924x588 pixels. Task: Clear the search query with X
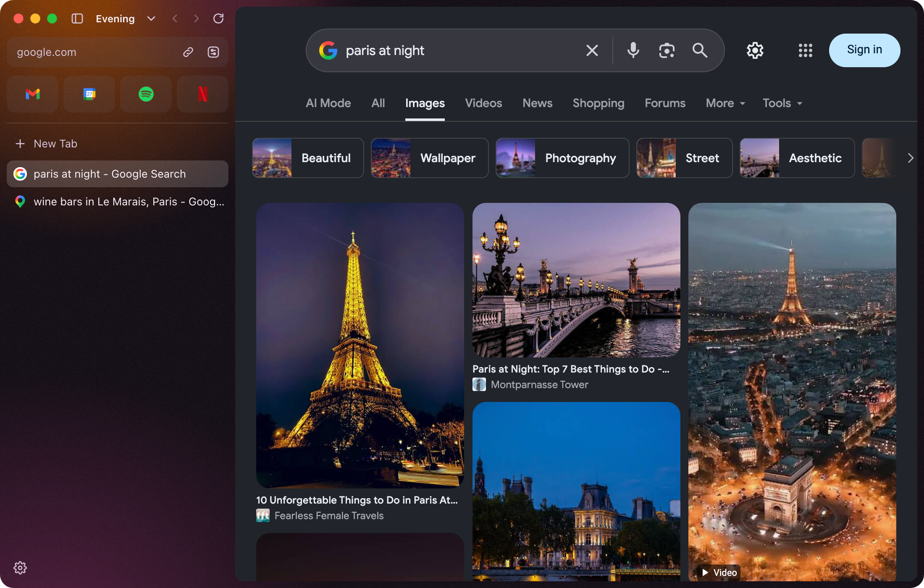(592, 50)
